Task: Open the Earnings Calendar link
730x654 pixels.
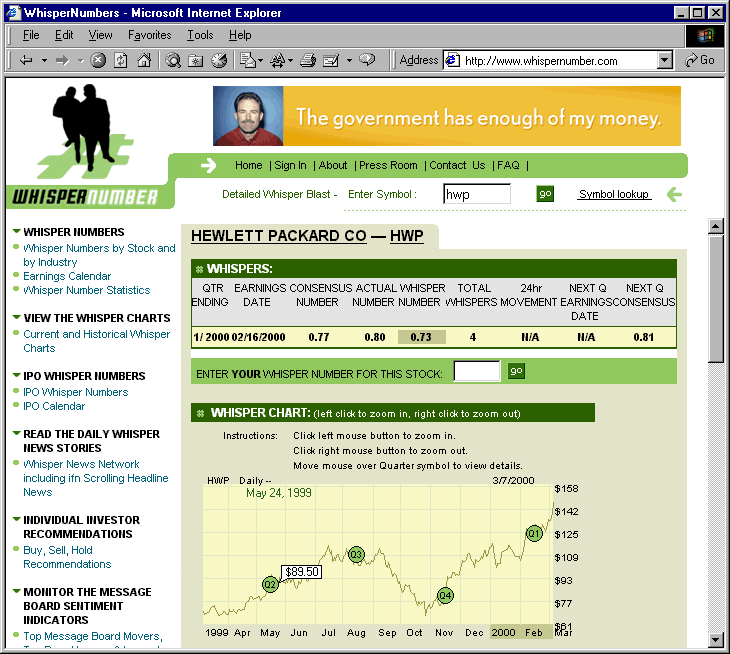Action: [67, 276]
